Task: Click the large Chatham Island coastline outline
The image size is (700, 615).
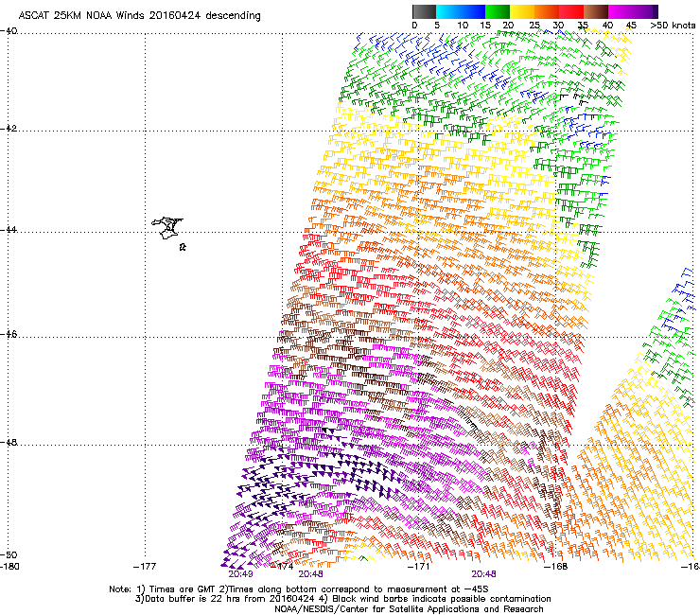Action: [x=167, y=228]
